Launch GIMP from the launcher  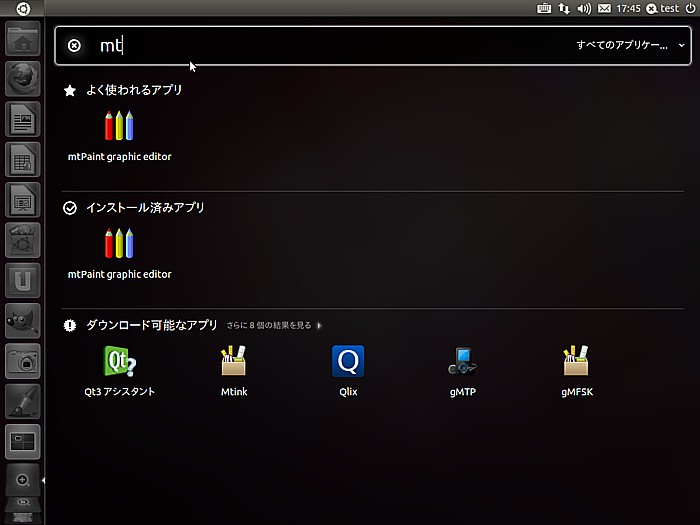click(23, 321)
